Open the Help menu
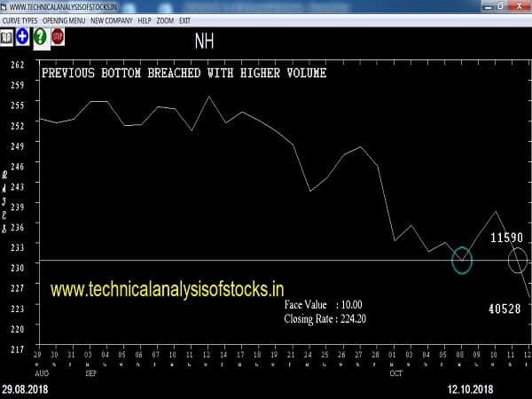Image resolution: width=532 pixels, height=399 pixels. click(x=145, y=20)
